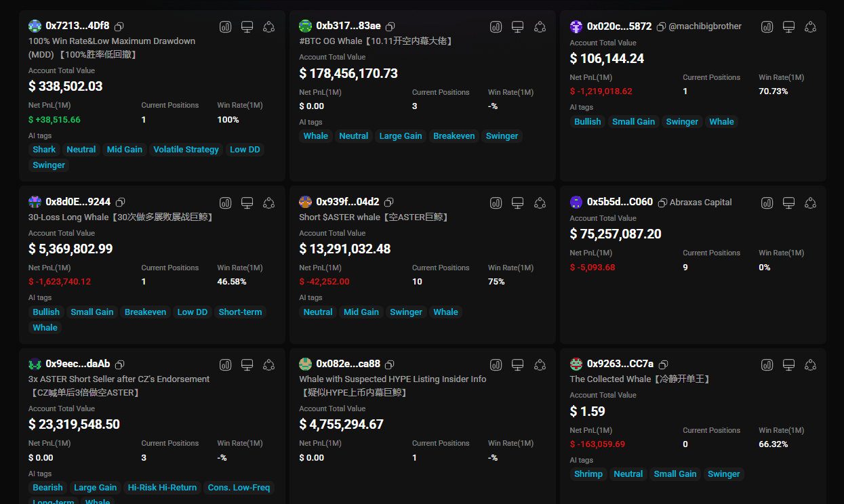Click monitor icon on 0x9eec...daAb card
The height and width of the screenshot is (504, 844).
point(247,364)
